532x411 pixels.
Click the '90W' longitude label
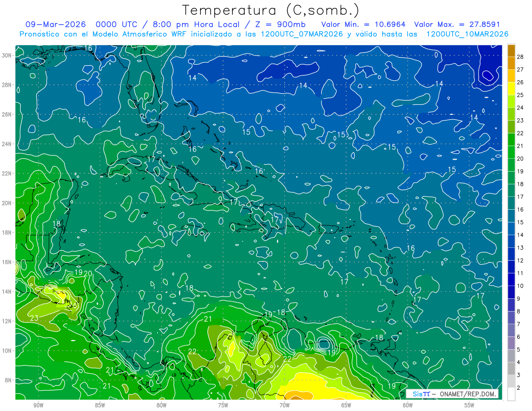click(x=38, y=405)
